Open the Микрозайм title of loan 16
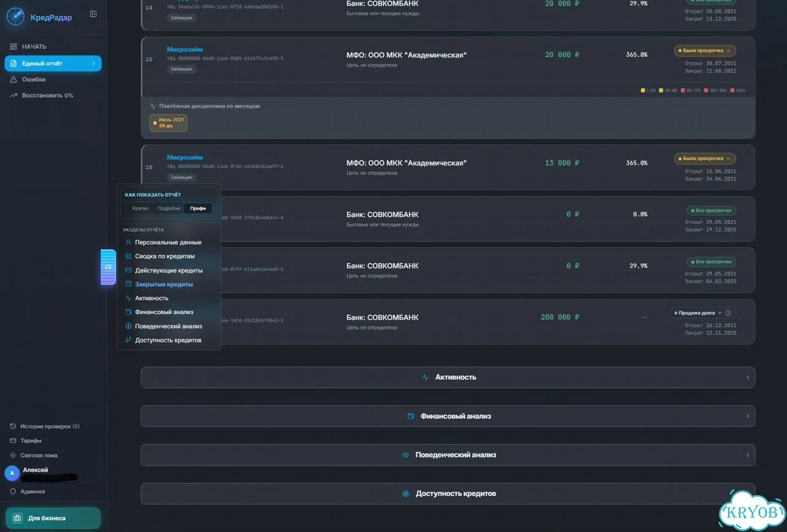The image size is (787, 532). (185, 157)
